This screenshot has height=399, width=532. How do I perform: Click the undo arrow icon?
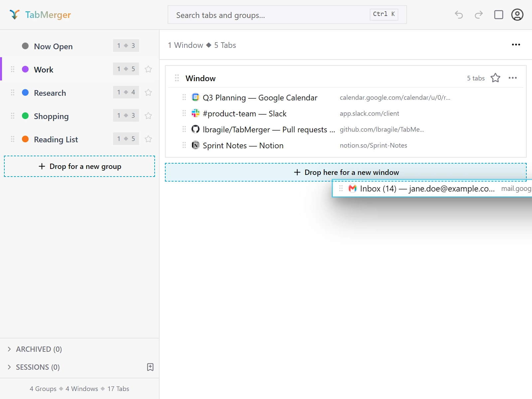[x=459, y=15]
